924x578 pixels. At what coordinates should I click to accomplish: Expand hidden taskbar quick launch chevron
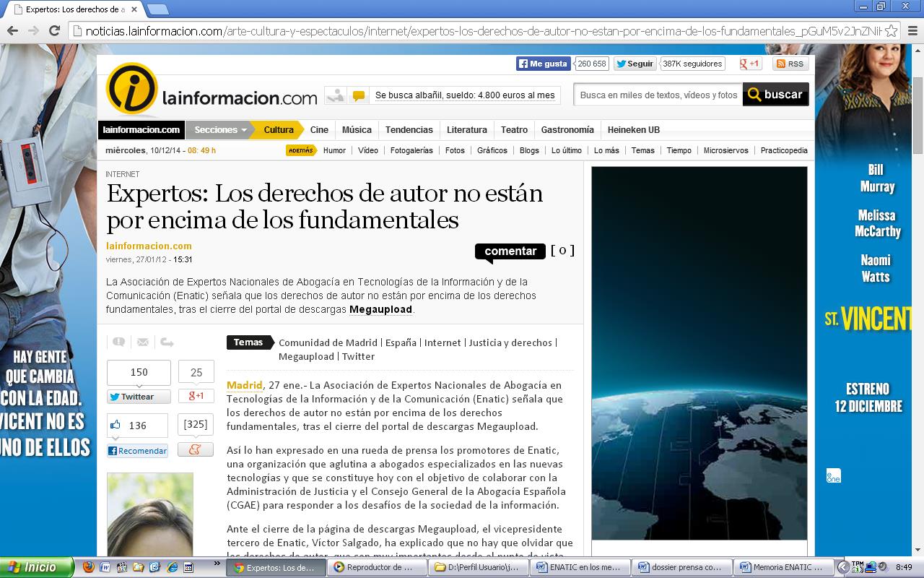217,564
